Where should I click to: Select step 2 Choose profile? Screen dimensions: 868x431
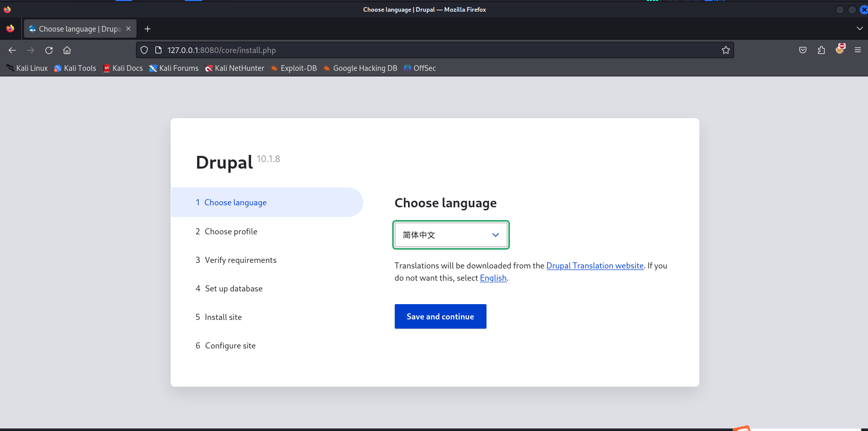click(226, 231)
